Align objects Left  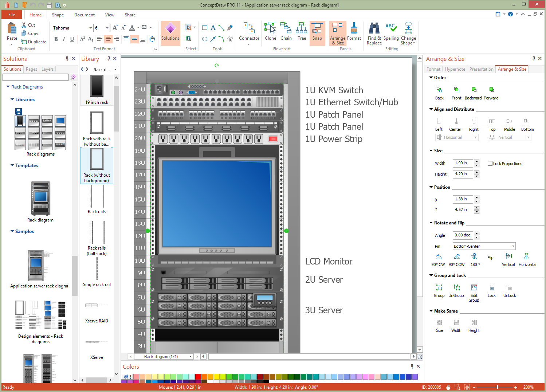(439, 125)
